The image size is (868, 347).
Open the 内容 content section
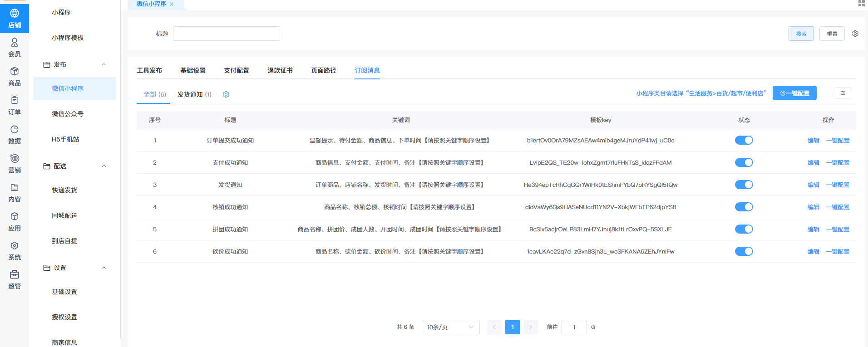15,193
